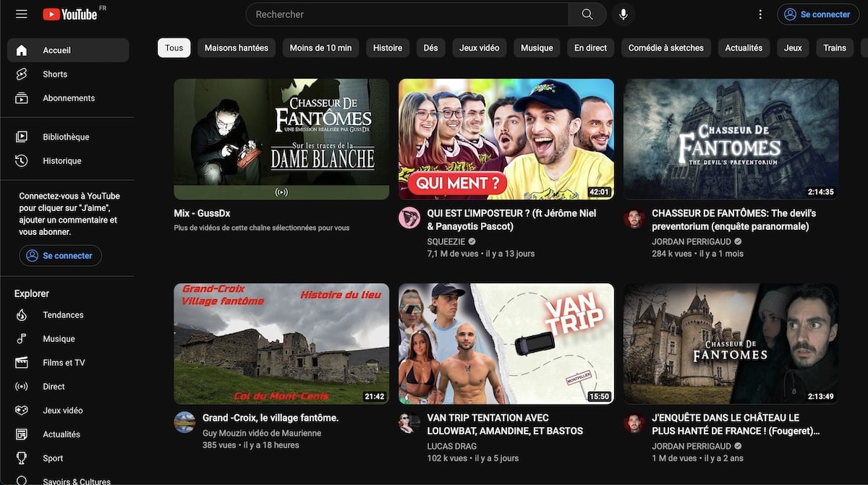868x485 pixels.
Task: Open the VAN TRIP video thumbnail
Action: [x=506, y=343]
